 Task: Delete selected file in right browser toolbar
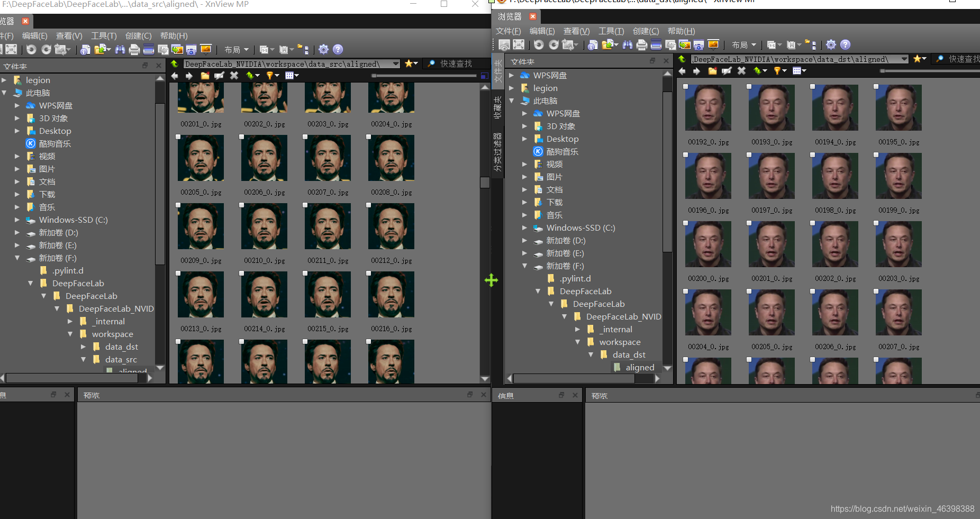click(x=742, y=71)
